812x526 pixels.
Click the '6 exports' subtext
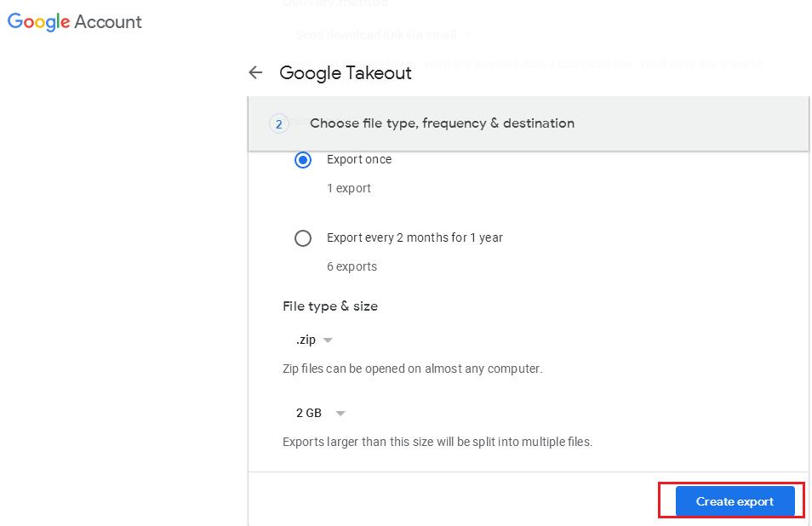352,266
